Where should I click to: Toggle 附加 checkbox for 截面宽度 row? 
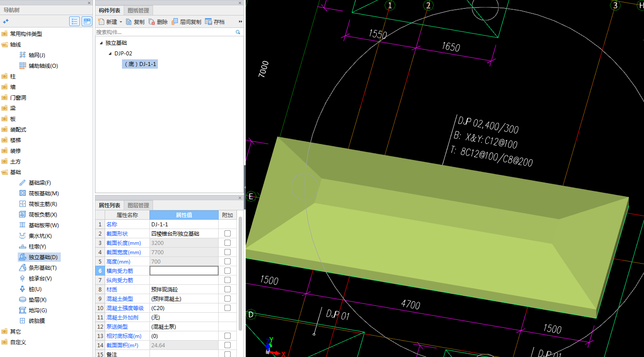pos(228,252)
